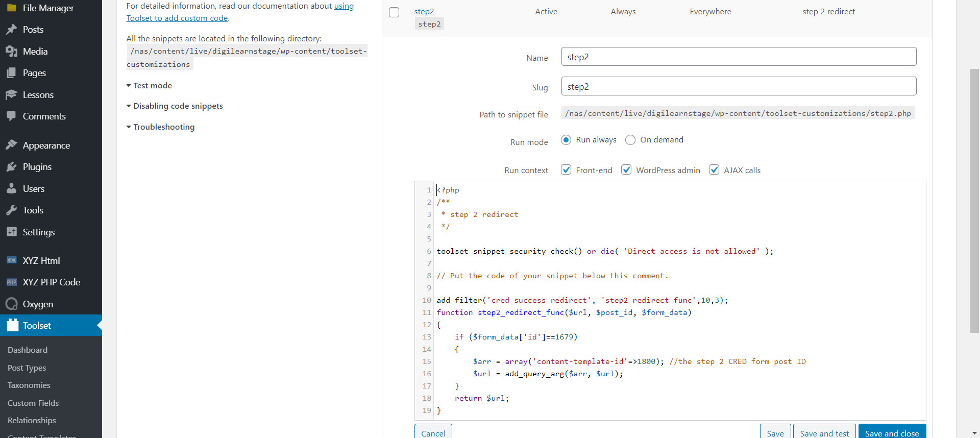
Task: Click the Users person icon
Action: (12, 189)
